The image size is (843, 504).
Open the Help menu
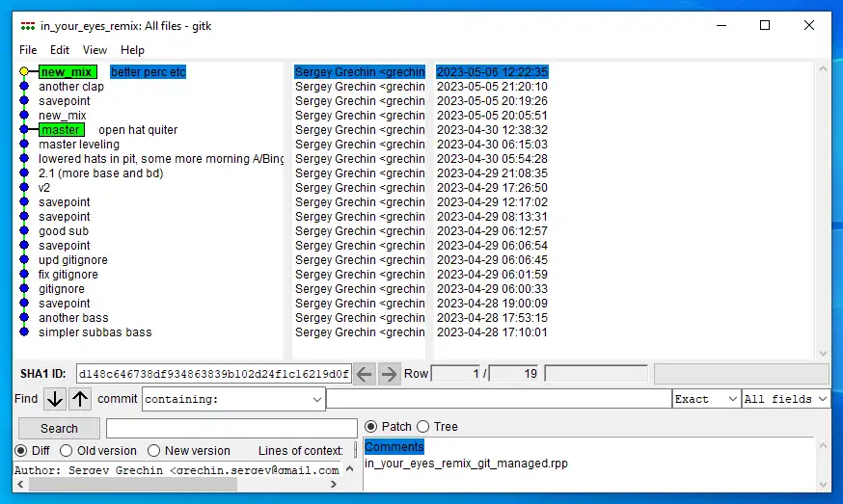point(132,50)
